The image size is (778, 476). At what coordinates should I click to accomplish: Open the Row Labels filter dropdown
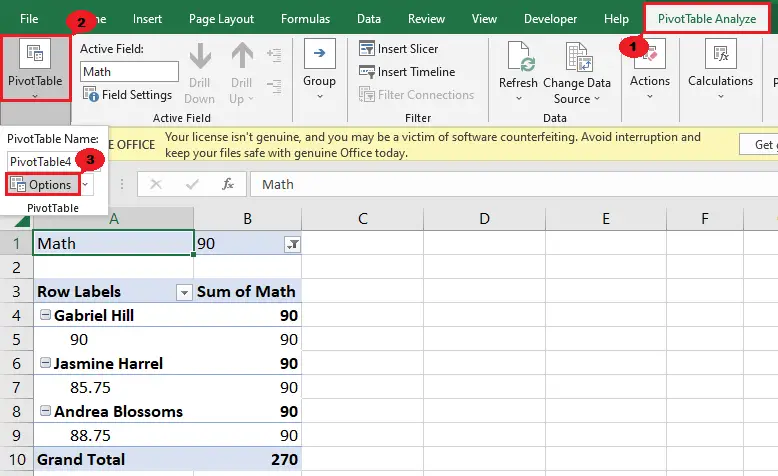point(184,293)
